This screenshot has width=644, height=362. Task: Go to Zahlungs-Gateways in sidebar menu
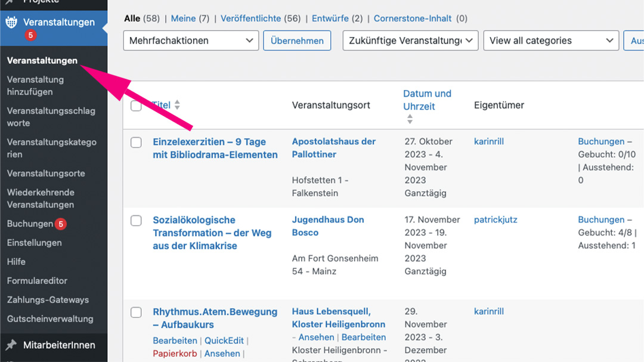click(48, 300)
